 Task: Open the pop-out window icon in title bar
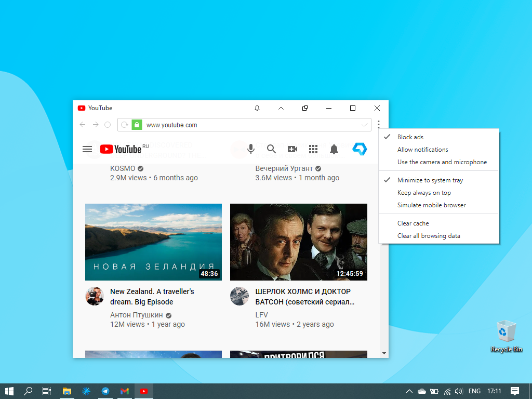pos(305,108)
